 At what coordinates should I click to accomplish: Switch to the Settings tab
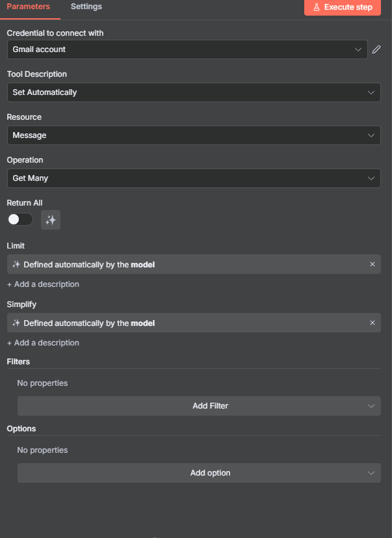point(86,7)
